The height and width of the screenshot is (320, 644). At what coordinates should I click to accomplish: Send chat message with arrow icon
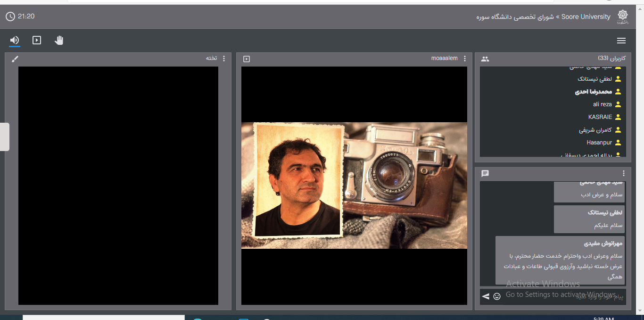pyautogui.click(x=486, y=296)
